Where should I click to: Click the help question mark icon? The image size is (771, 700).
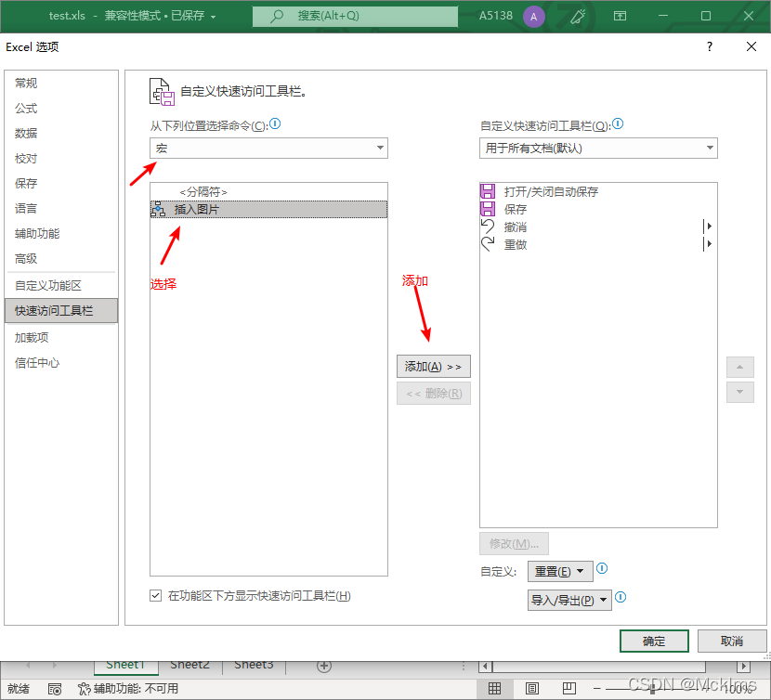(x=710, y=46)
